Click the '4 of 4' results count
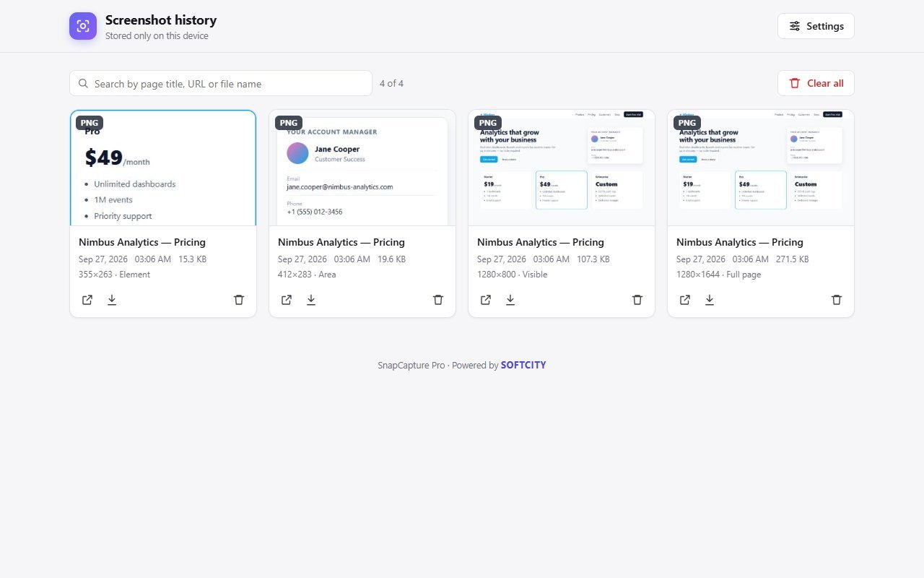The height and width of the screenshot is (578, 924). (391, 83)
